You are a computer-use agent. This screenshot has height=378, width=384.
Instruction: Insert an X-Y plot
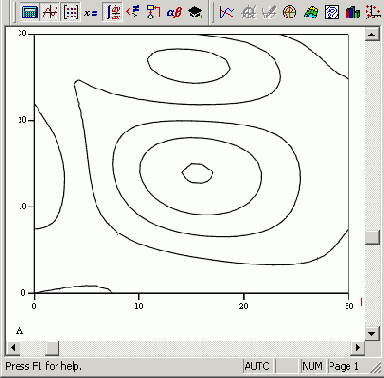[227, 12]
